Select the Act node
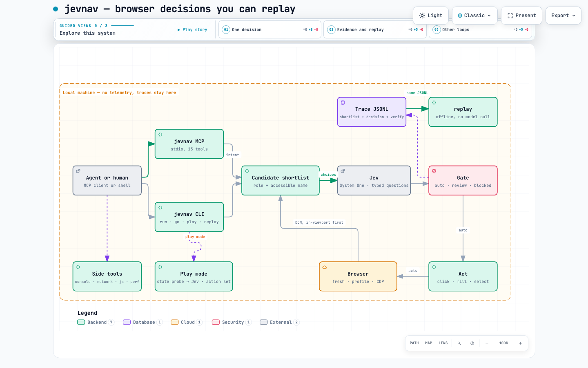 pos(463,276)
